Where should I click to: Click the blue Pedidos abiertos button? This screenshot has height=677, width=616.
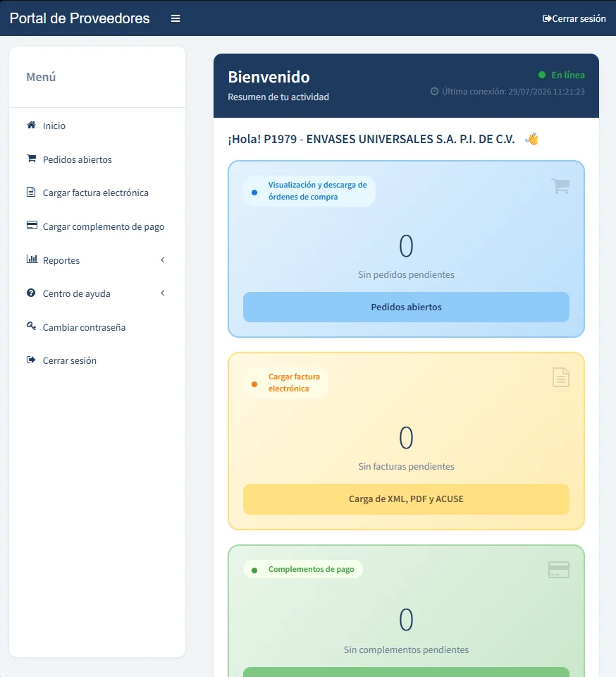(x=406, y=307)
